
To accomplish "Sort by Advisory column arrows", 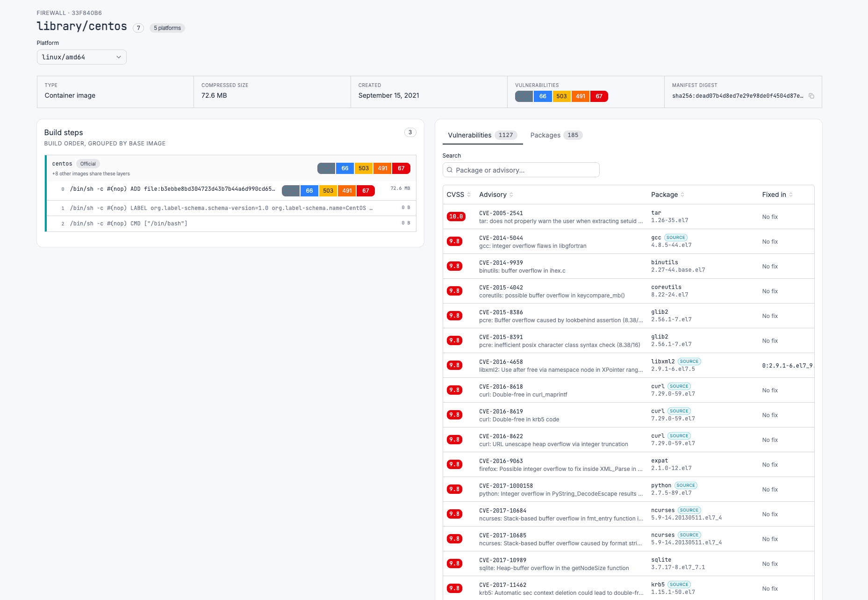I will (x=511, y=195).
